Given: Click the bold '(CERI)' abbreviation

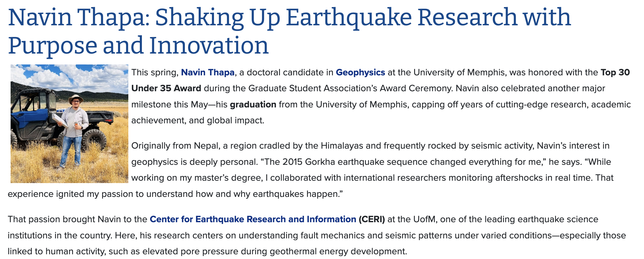Looking at the screenshot, I should (372, 219).
